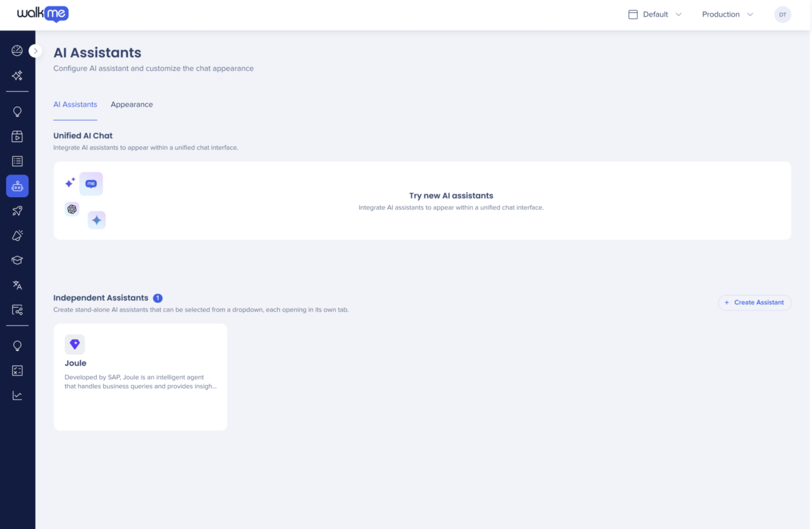Viewport: 812px width, 529px height.
Task: Click the graduation cap sidebar icon
Action: [x=17, y=260]
